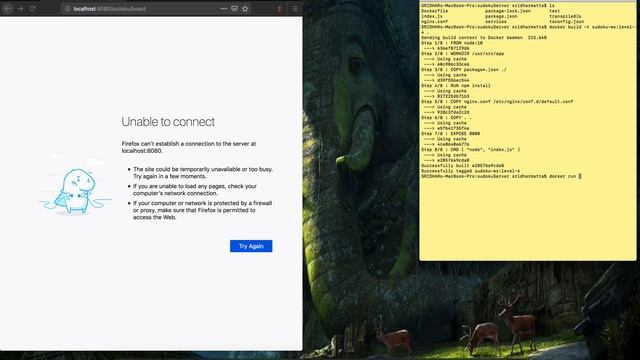Click bullet 'The site could be temporarily unavailable'

[x=203, y=173]
